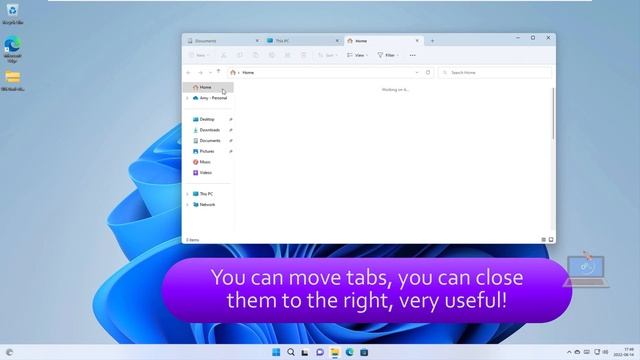Open the recent locations chevron
This screenshot has height=360, width=640.
pyautogui.click(x=210, y=73)
